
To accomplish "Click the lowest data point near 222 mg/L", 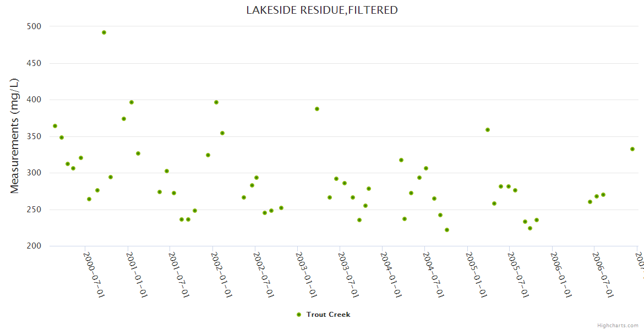I will point(447,230).
